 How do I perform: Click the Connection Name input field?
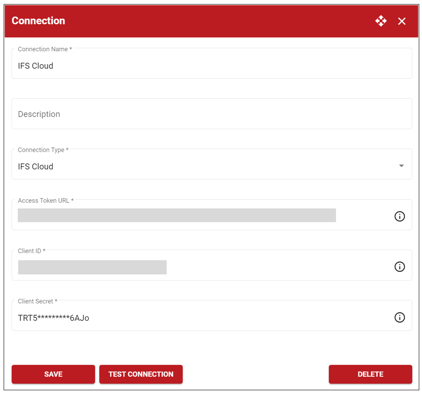[x=212, y=64]
